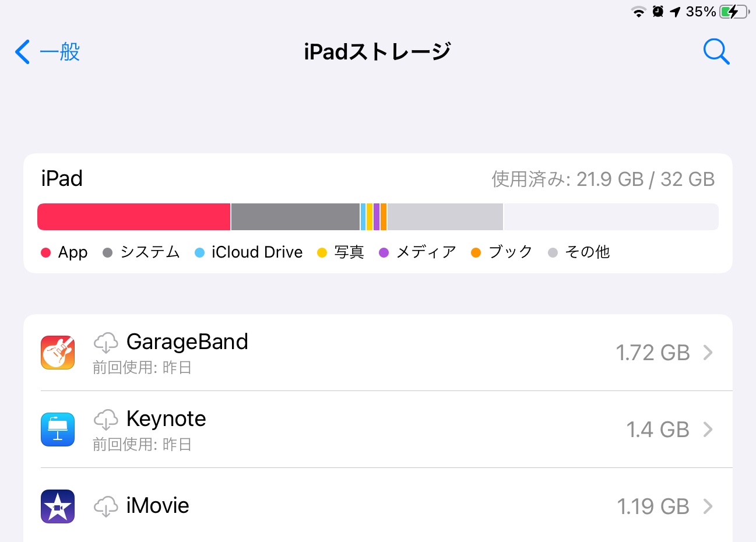Open Keynote details with right chevron
Viewport: 756px width, 542px height.
coord(708,430)
